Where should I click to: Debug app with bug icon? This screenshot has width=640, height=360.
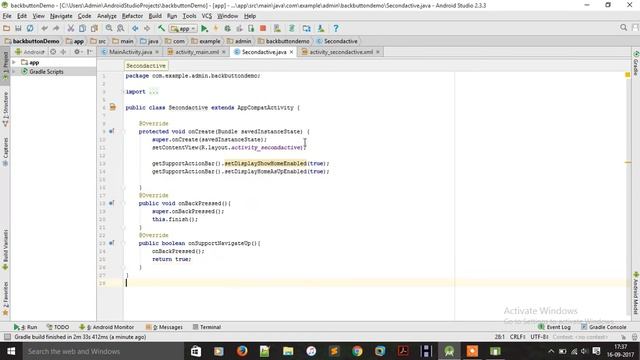pos(228,29)
